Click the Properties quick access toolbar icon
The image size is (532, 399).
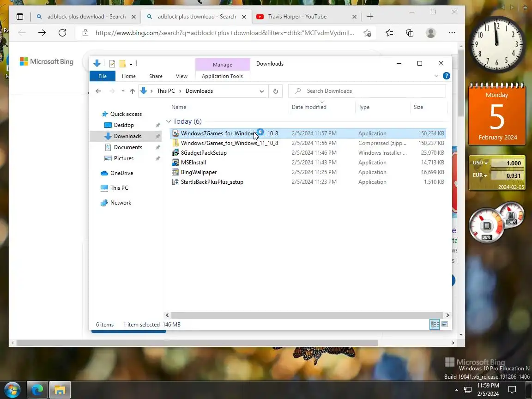coord(112,63)
